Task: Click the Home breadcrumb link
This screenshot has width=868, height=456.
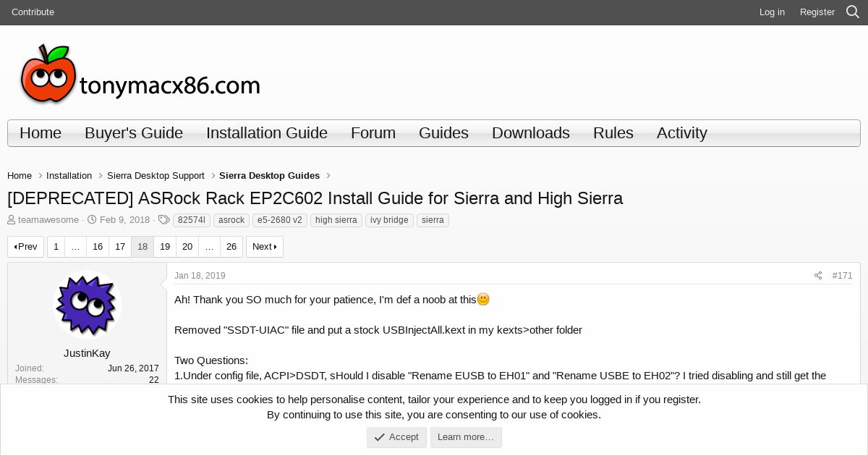Action: click(x=20, y=176)
